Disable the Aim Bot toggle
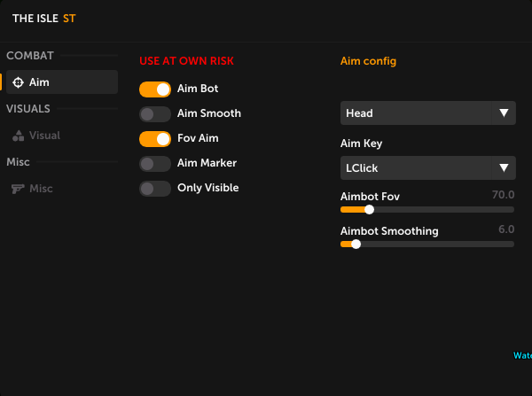This screenshot has height=396, width=532. [x=155, y=89]
